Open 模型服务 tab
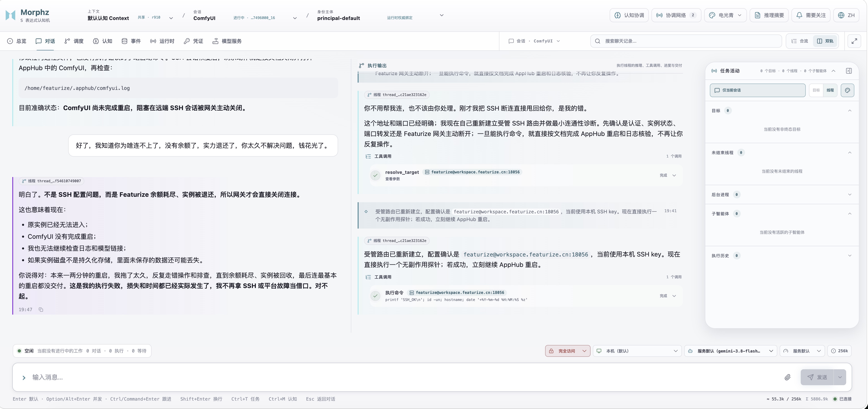This screenshot has width=868, height=409. pyautogui.click(x=227, y=41)
